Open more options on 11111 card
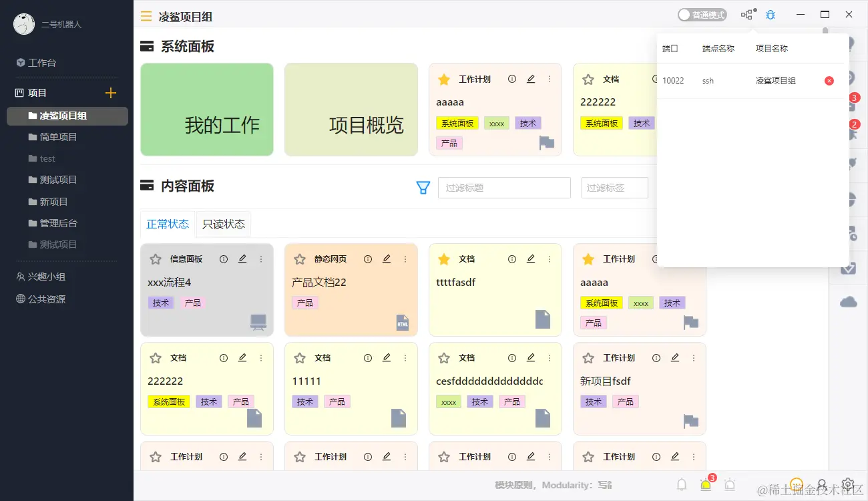The width and height of the screenshot is (868, 501). click(405, 358)
